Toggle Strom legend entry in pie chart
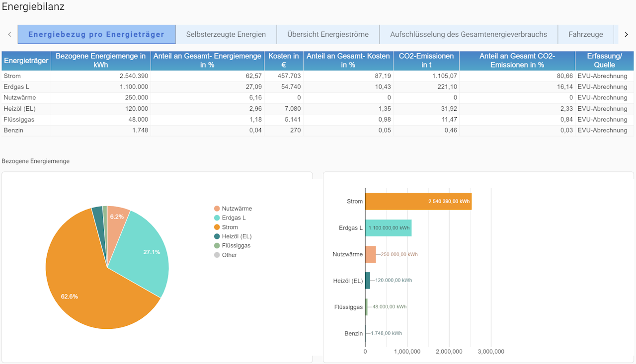Viewport: 636px width, 364px height. click(230, 227)
